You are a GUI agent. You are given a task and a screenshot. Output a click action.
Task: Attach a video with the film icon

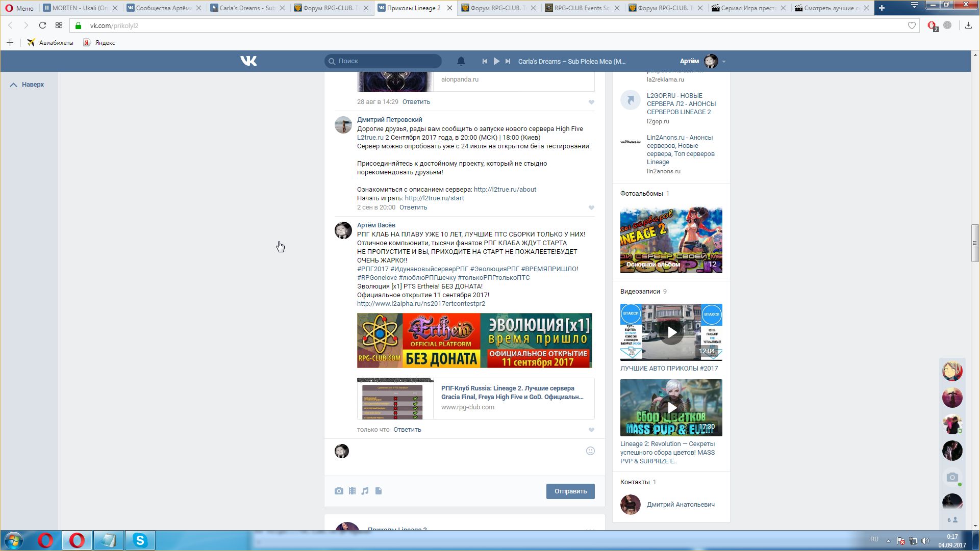pos(352,491)
